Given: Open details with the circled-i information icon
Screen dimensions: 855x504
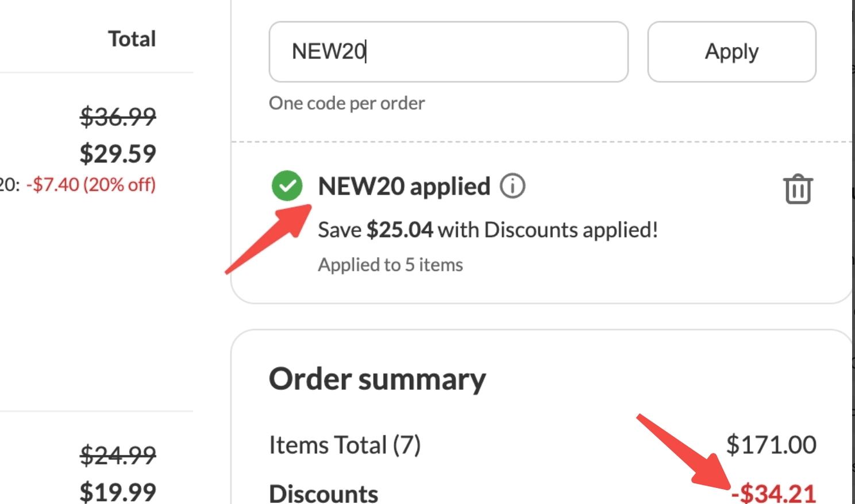Looking at the screenshot, I should 513,186.
